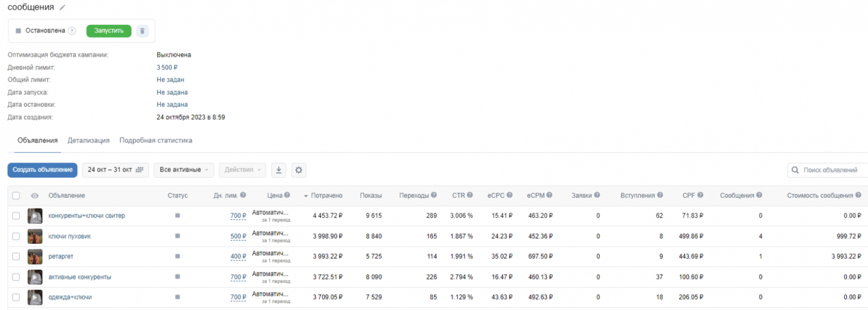Select checkbox for ретаргет ad
Viewport: 868px width, 310px height.
(16, 256)
